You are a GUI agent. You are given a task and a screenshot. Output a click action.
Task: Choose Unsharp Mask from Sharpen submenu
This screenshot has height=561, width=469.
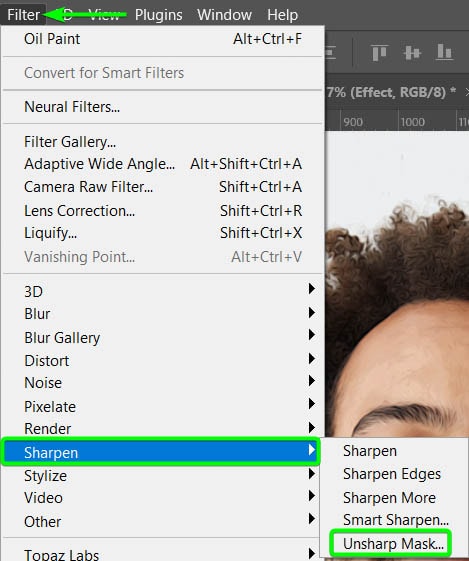[x=393, y=543]
